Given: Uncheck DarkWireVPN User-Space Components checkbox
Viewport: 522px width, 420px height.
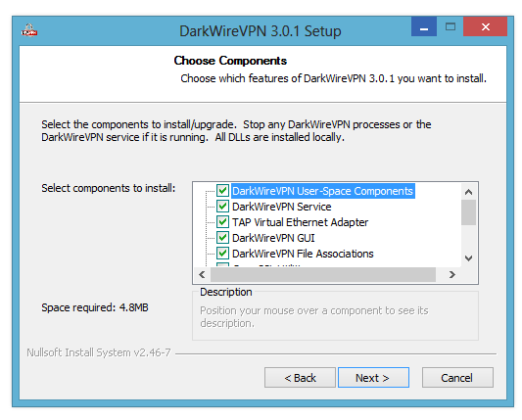Looking at the screenshot, I should [x=222, y=190].
